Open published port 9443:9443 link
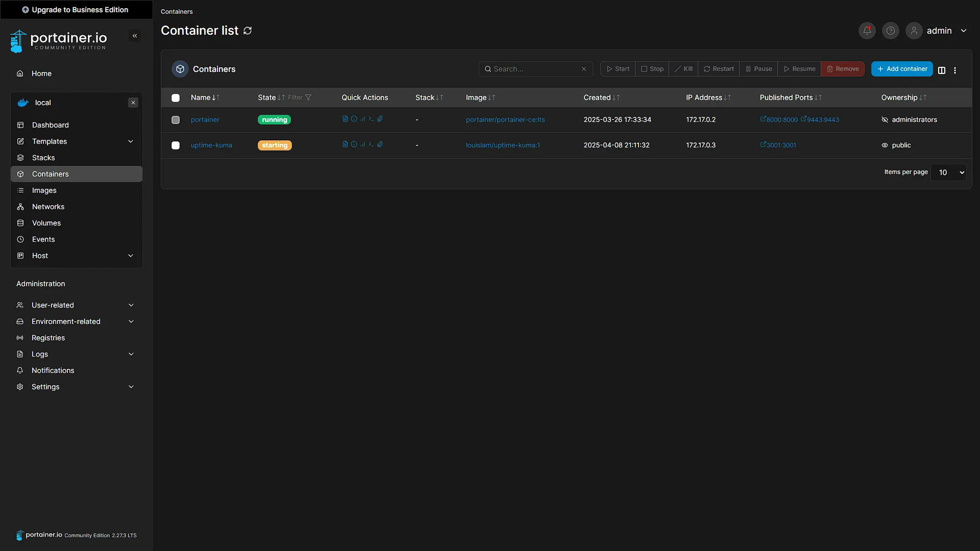 pos(820,120)
